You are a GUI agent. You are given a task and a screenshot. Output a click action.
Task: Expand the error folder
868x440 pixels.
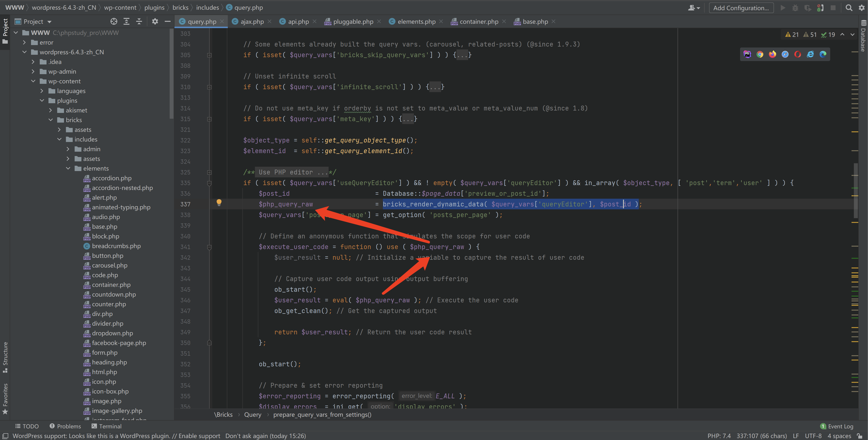[24, 42]
